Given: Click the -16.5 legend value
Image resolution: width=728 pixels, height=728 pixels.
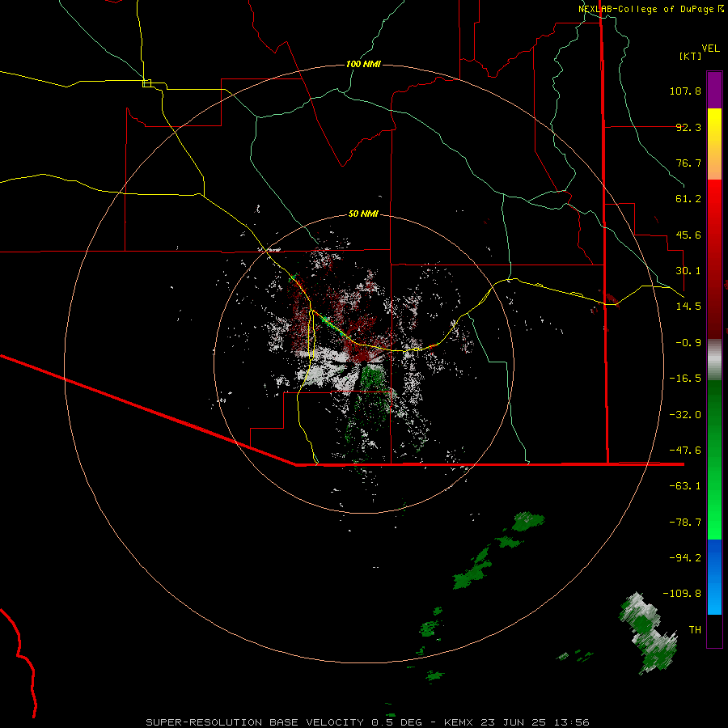Looking at the screenshot, I should point(685,379).
